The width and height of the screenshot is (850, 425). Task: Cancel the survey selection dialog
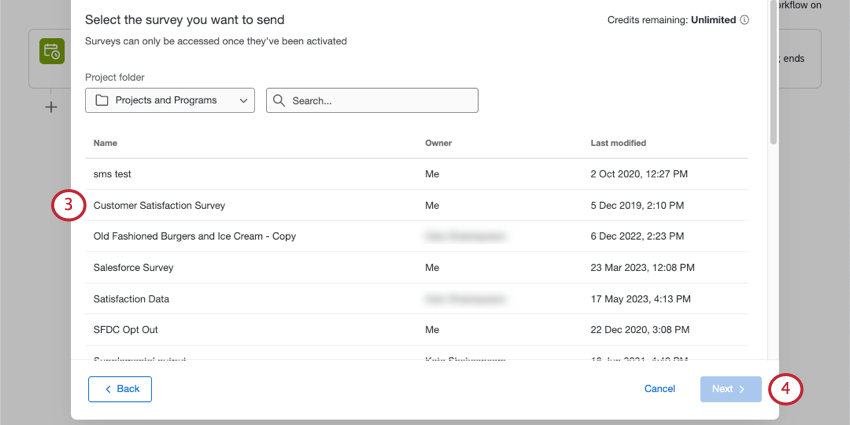coord(659,389)
